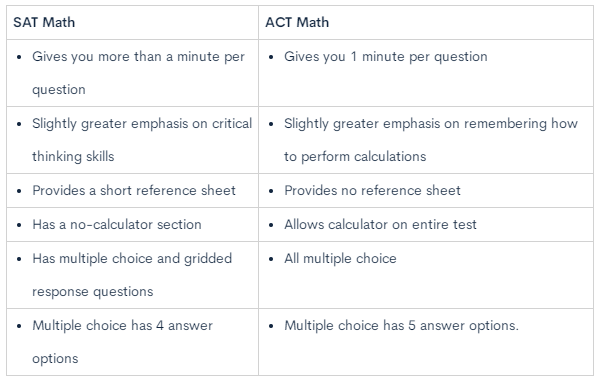600x380 pixels.
Task: Click the ACT Math column header
Action: (297, 22)
